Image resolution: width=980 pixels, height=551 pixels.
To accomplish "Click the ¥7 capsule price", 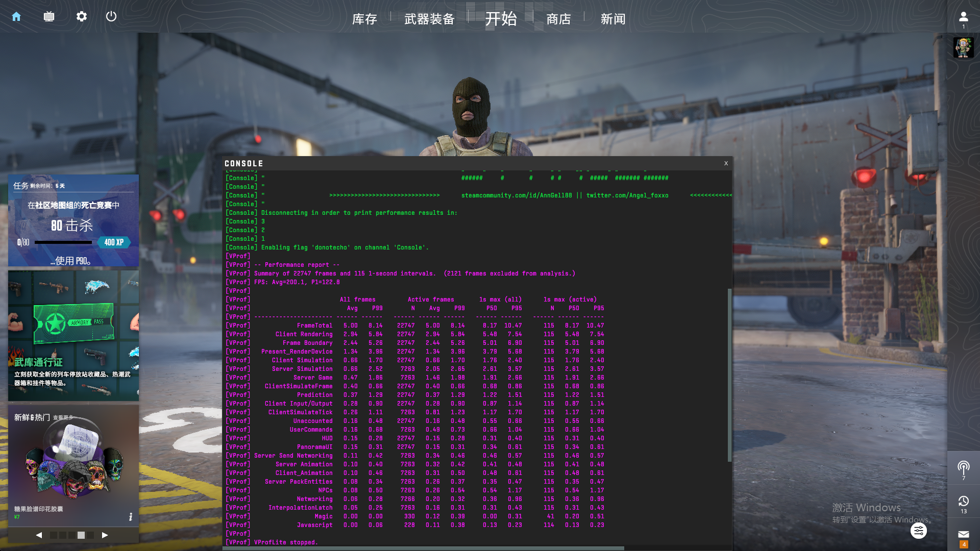I will tap(17, 517).
